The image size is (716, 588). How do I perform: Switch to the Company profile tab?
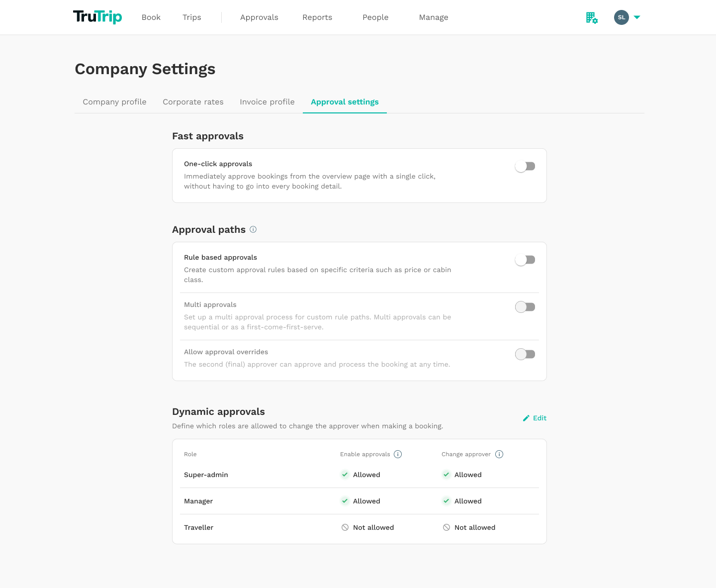click(114, 102)
